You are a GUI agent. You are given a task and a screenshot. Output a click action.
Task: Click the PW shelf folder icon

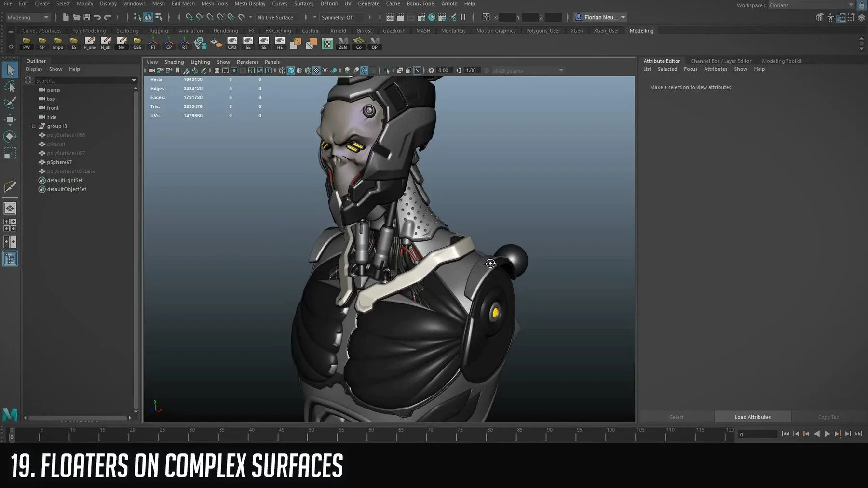(x=27, y=43)
